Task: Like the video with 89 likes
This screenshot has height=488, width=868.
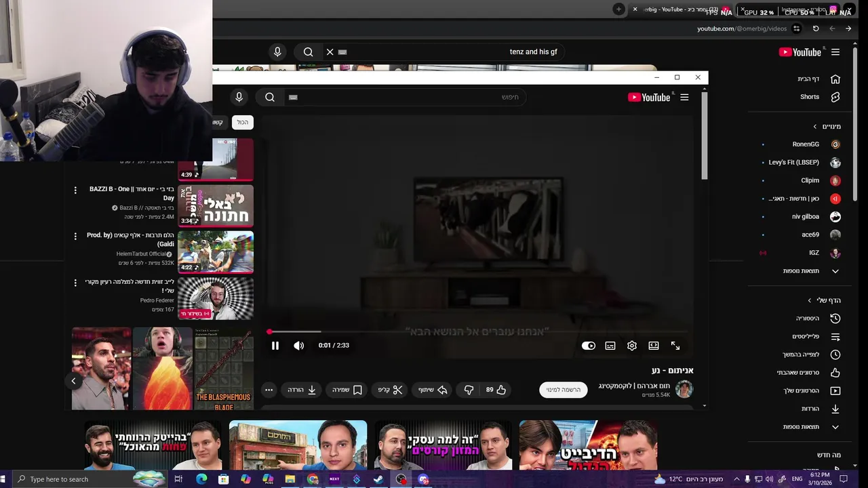Action: coord(496,390)
